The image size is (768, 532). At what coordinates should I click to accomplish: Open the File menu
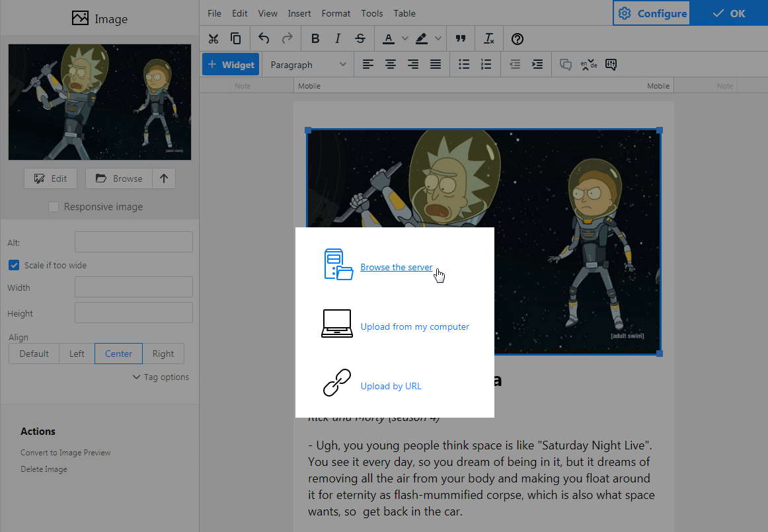pyautogui.click(x=214, y=13)
